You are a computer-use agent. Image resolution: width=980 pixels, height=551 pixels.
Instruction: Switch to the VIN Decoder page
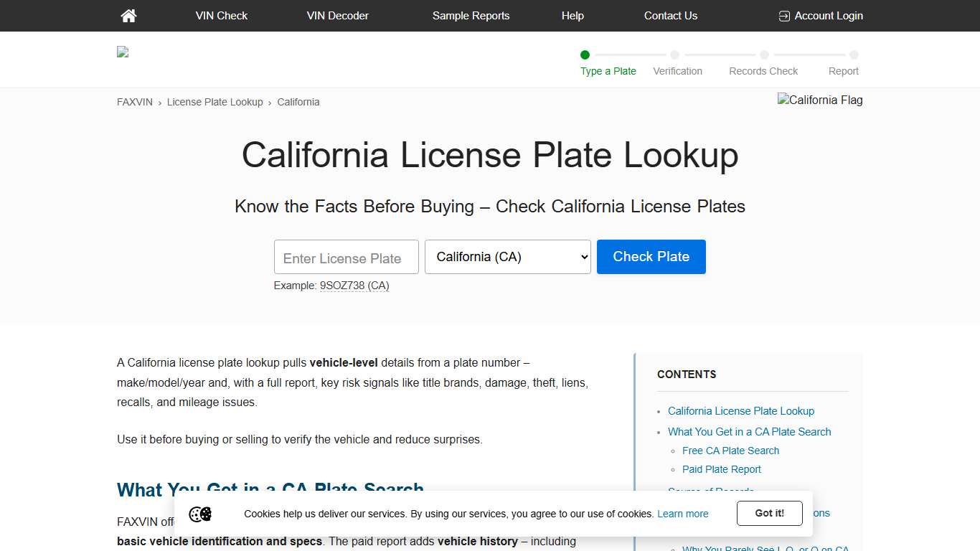337,15
